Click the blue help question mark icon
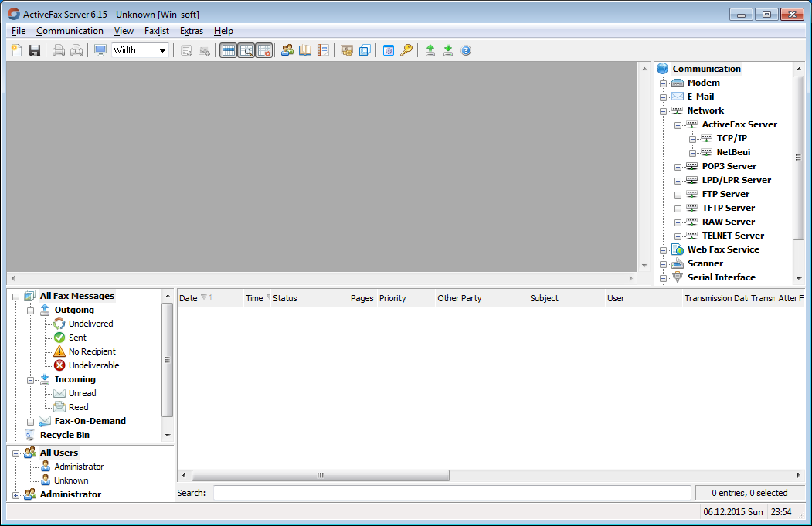812x526 pixels. (466, 50)
